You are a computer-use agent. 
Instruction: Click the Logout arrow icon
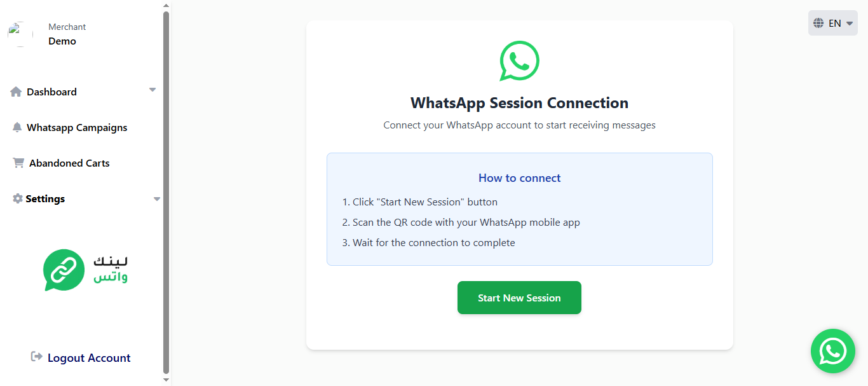point(37,357)
